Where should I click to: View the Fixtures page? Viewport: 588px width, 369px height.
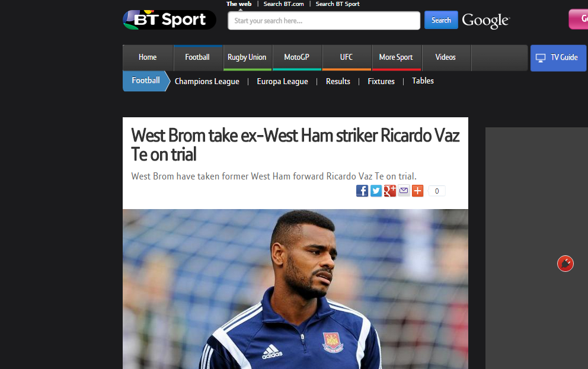point(381,81)
